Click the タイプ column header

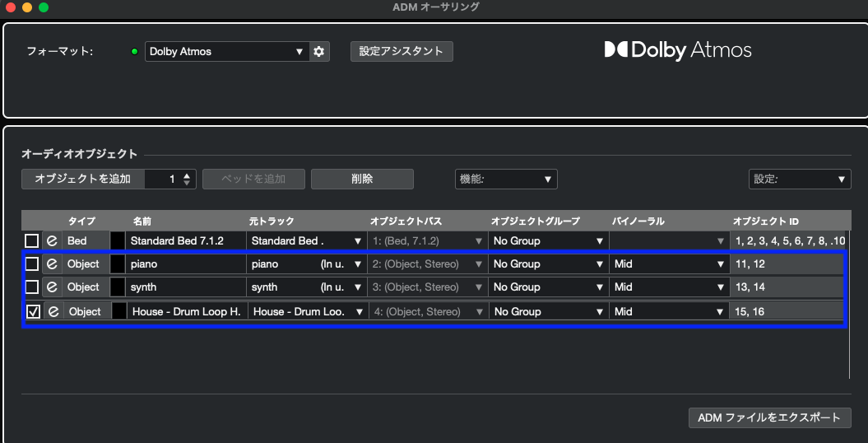(x=82, y=221)
